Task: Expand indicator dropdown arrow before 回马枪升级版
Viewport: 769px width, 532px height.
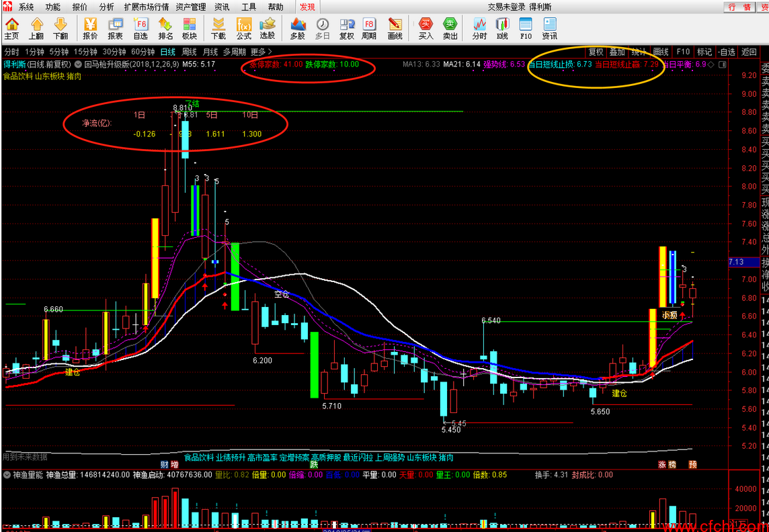Action: 78,64
